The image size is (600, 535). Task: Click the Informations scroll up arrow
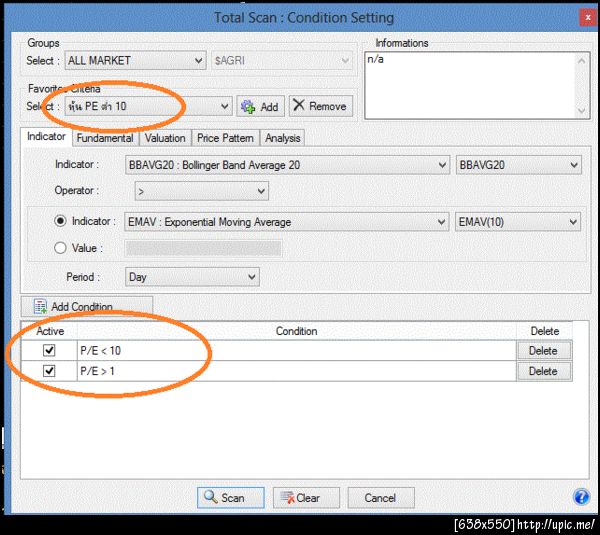pyautogui.click(x=582, y=61)
